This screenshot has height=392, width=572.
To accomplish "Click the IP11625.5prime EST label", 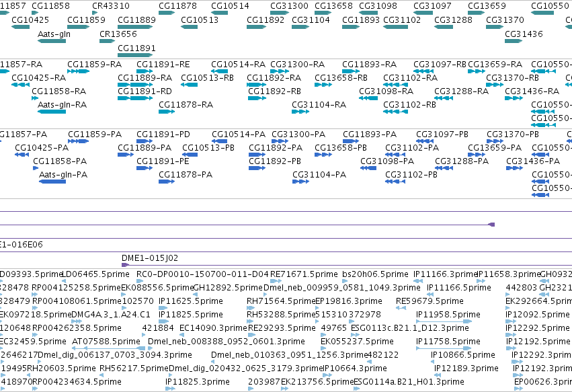I will pos(191,301).
